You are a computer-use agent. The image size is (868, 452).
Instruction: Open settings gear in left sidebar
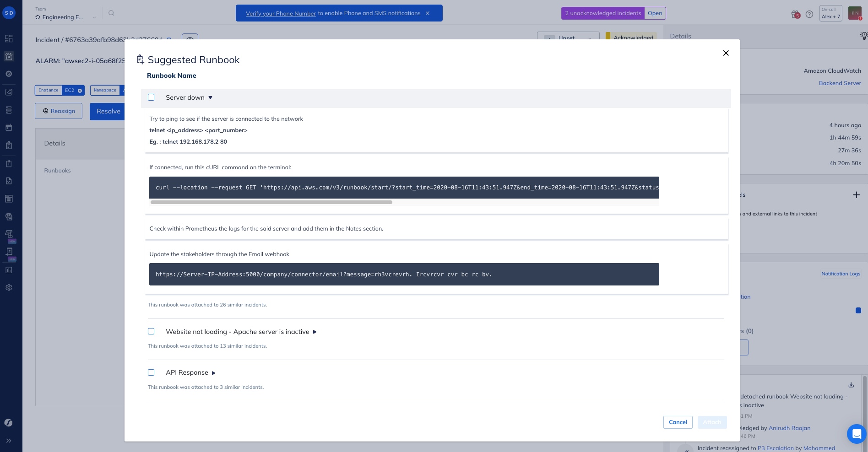click(x=9, y=288)
